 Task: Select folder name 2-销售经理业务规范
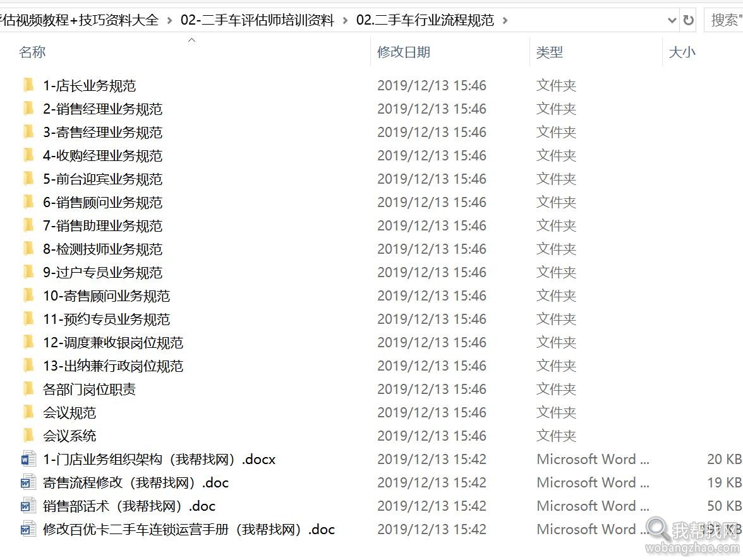103,109
